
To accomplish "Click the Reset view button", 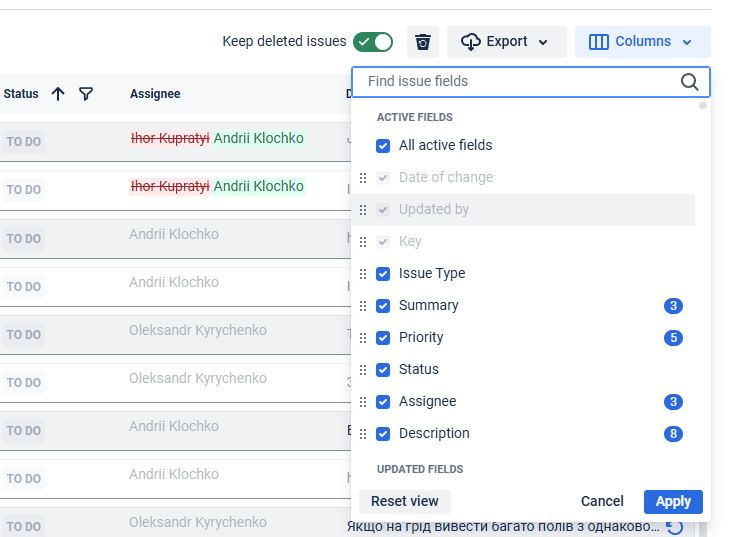I will pyautogui.click(x=404, y=501).
